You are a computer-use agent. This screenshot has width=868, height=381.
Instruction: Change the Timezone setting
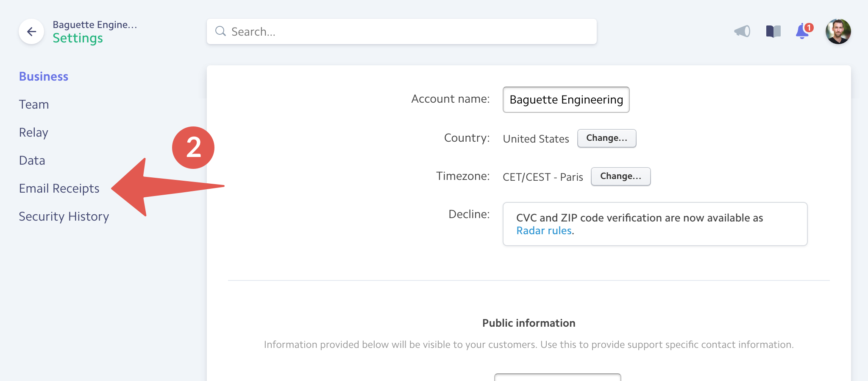click(620, 176)
